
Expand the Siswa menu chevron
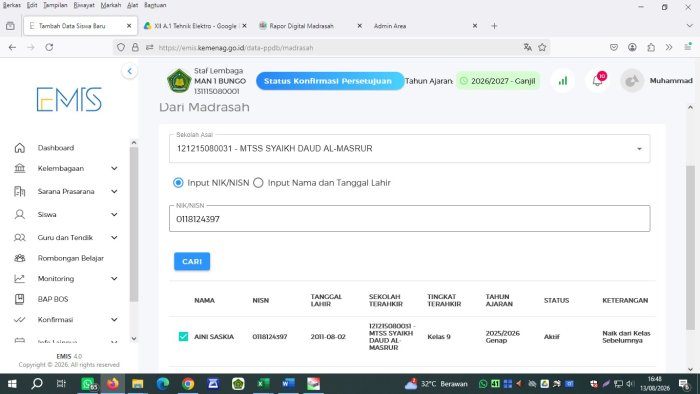click(x=114, y=215)
